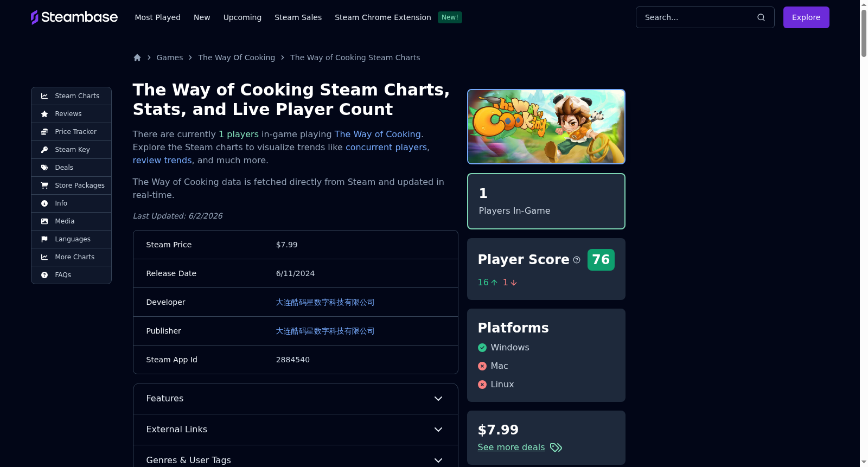Click The Way of Cooking Steam Charts breadcrumb
The height and width of the screenshot is (467, 868).
(x=355, y=57)
